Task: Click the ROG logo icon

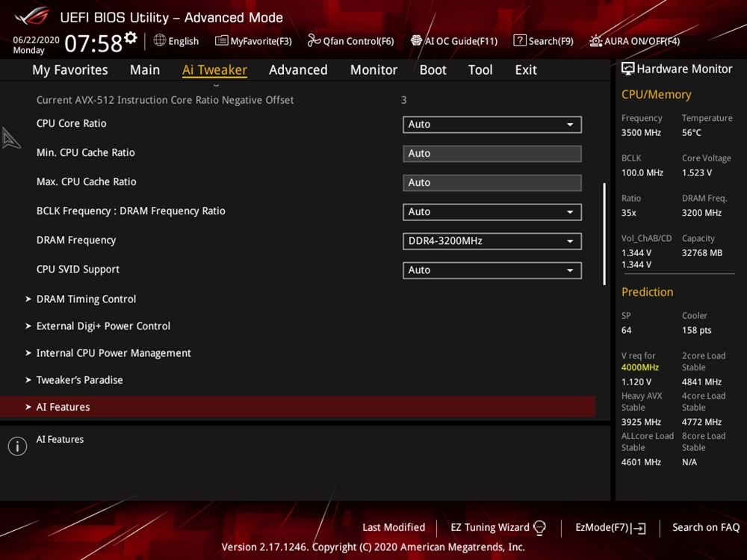Action: tap(32, 16)
